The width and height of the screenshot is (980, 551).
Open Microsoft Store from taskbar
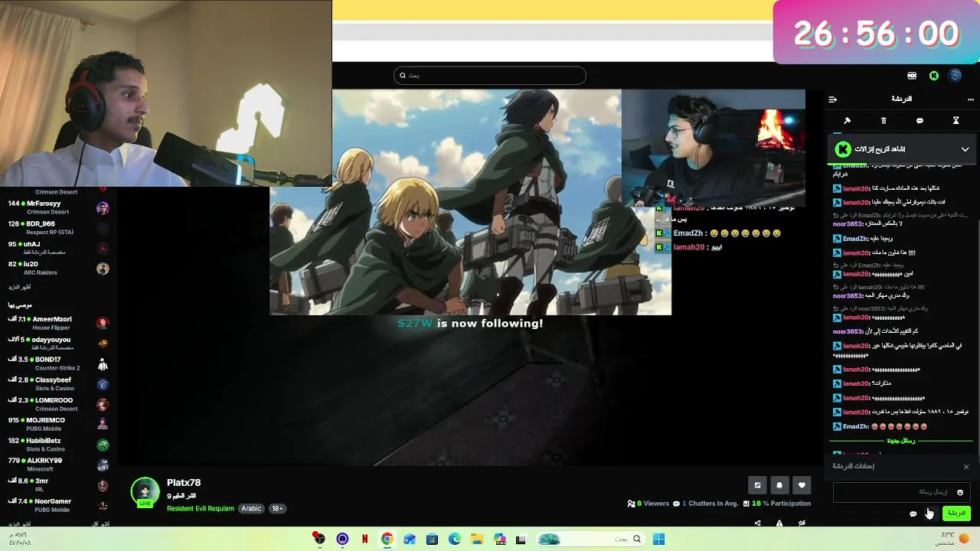[432, 540]
